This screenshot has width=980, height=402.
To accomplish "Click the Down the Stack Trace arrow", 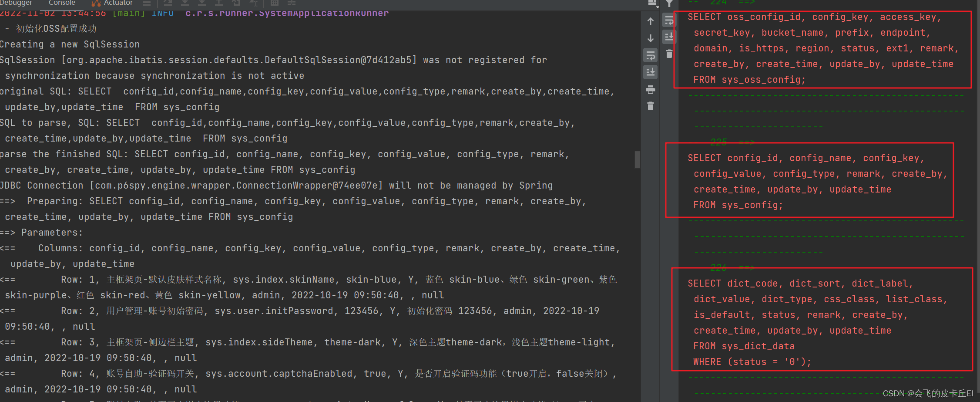I will (651, 38).
